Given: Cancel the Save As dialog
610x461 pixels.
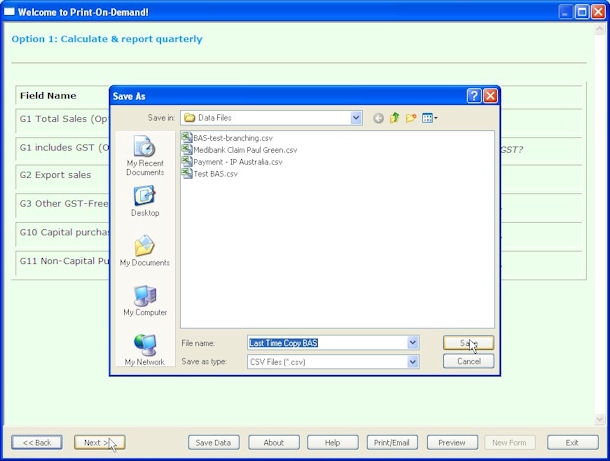Looking at the screenshot, I should pos(468,361).
